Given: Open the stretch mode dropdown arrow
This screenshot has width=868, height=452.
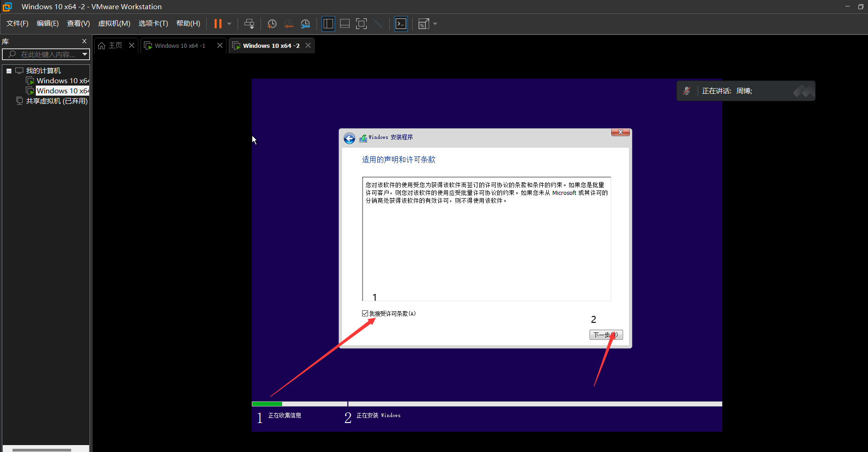Looking at the screenshot, I should tap(435, 23).
